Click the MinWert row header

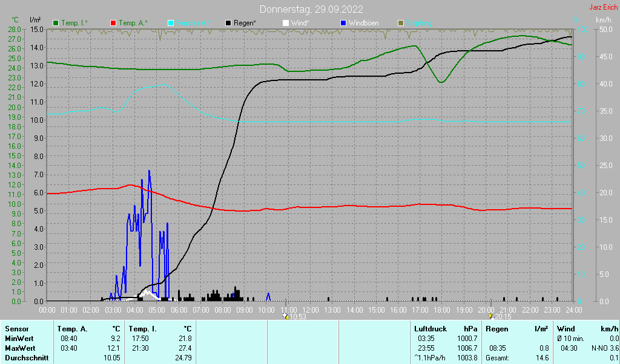tap(19, 339)
